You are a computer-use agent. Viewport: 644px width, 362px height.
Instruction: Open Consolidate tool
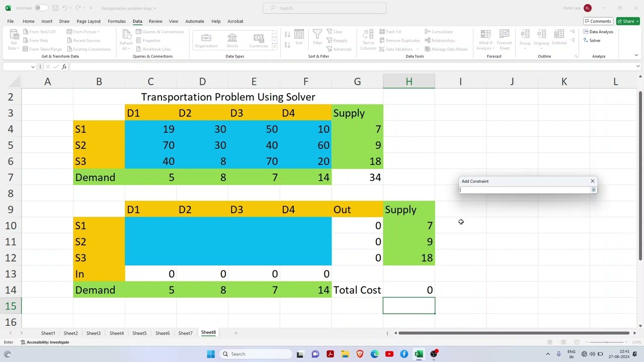(439, 32)
